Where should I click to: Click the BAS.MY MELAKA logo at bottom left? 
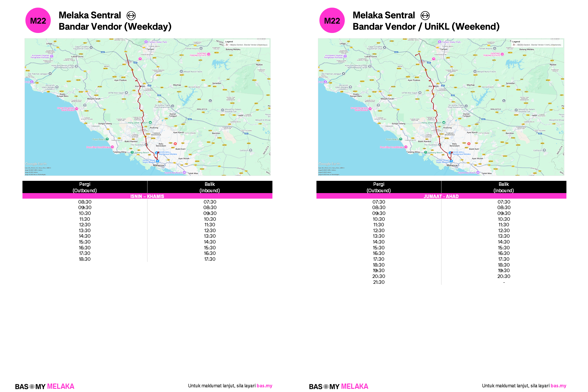tap(45, 386)
